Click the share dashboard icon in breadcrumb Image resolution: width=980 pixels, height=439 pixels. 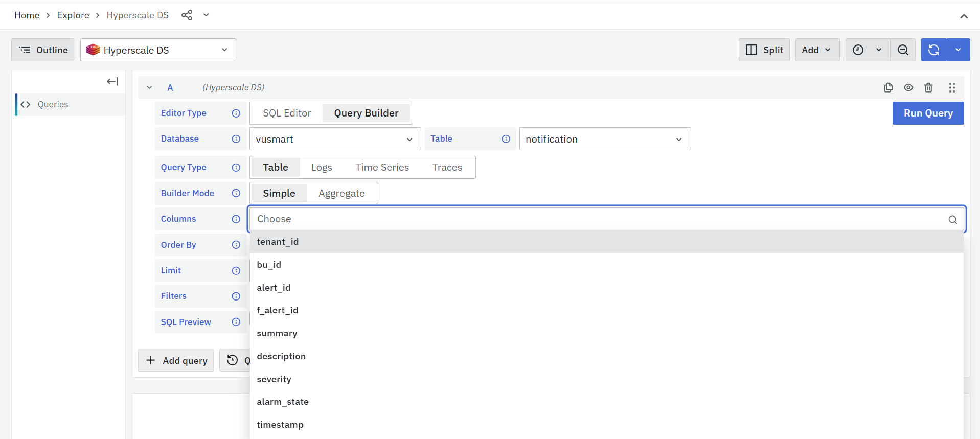[187, 15]
